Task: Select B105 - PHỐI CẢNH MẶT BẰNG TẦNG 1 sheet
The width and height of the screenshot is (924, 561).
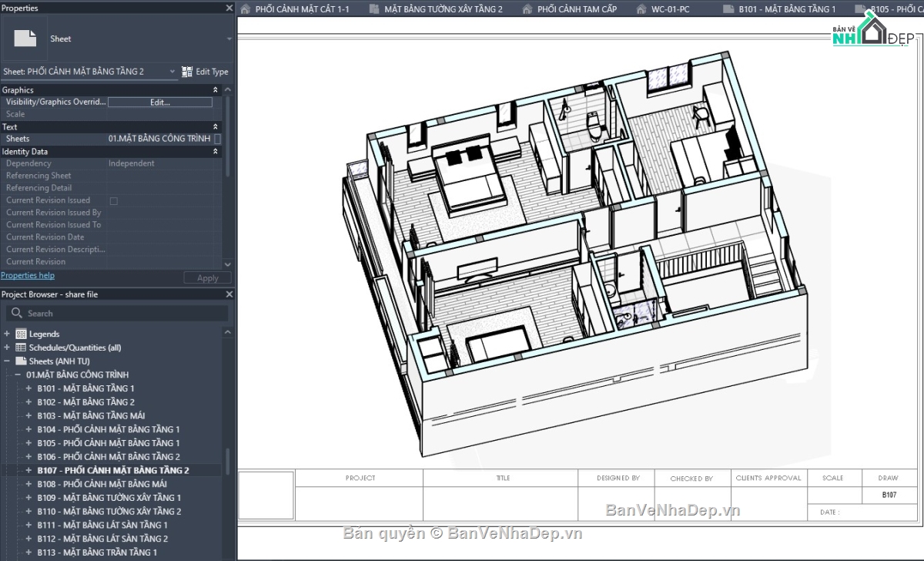Action: (109, 443)
